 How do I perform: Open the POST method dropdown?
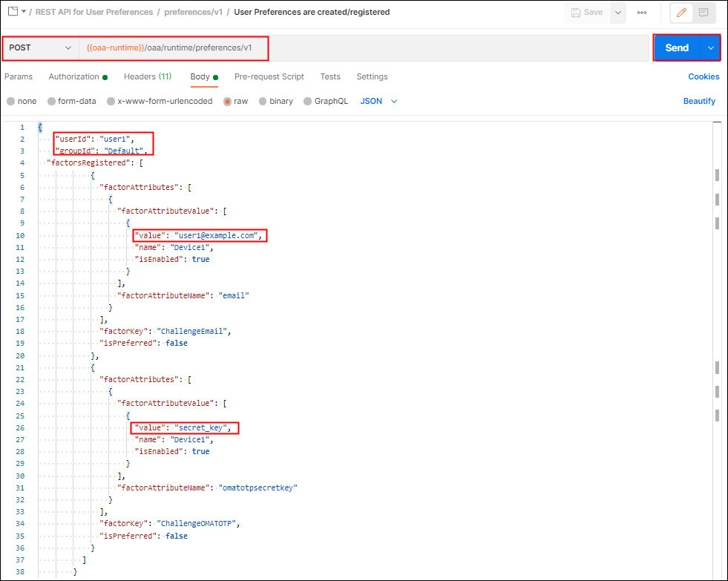click(40, 47)
